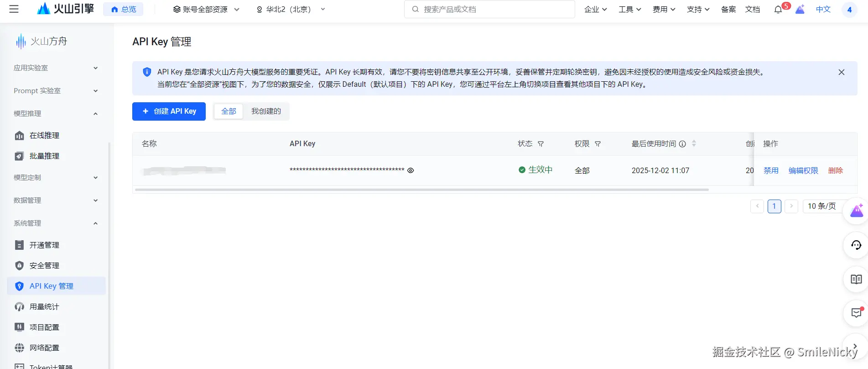Switch language via 中文 link
The width and height of the screenshot is (868, 369).
tap(823, 9)
